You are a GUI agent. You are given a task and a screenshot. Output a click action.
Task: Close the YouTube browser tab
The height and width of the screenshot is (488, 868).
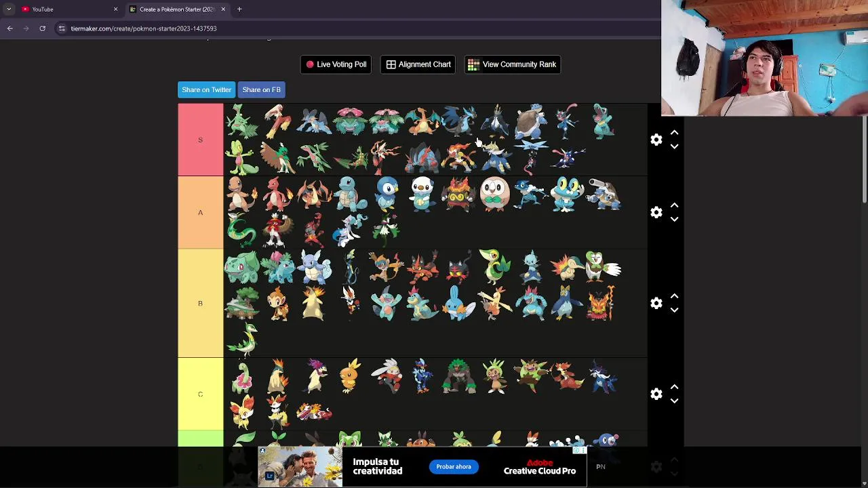115,9
